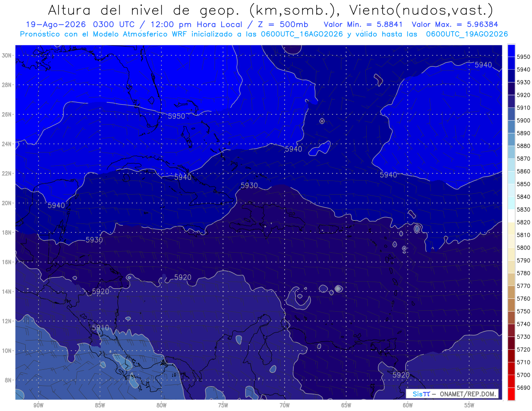Click the 5940 contour label in the top-right corner
Viewport: 532px width, 411px height.
483,65
